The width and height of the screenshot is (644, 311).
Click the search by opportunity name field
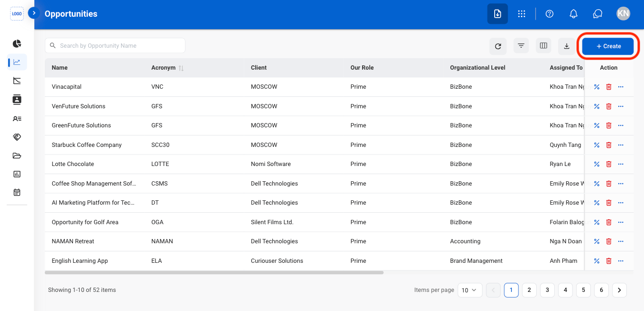click(x=115, y=46)
